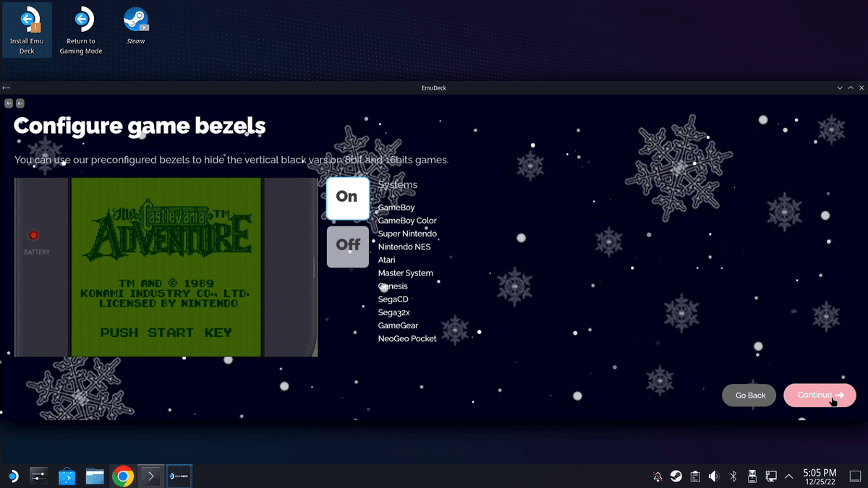Click the Systems list heading
This screenshot has height=488, width=868.
[x=398, y=185]
